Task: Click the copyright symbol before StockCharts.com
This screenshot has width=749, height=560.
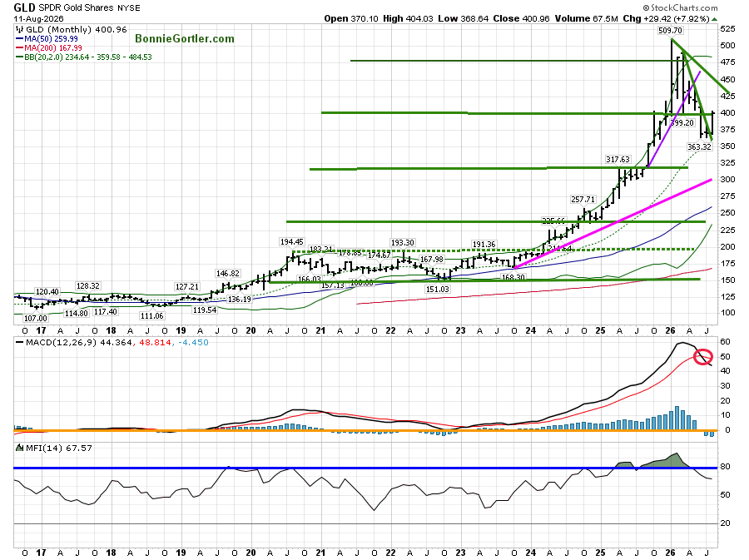Action: point(646,7)
